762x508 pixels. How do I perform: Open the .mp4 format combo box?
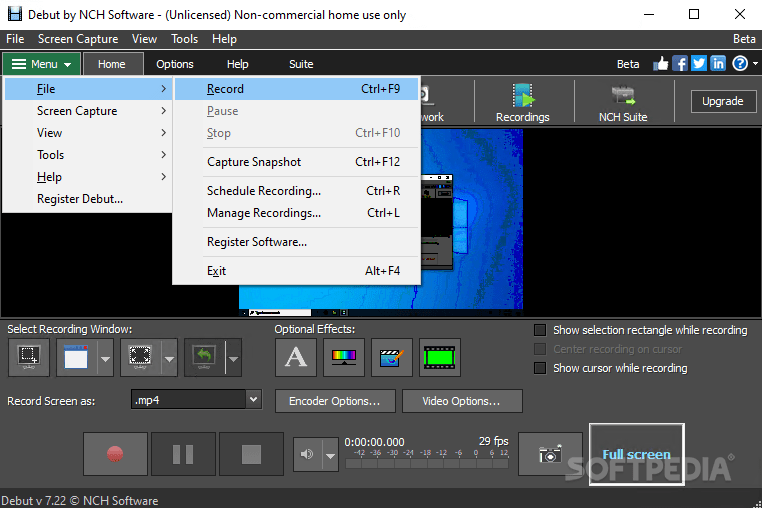pos(196,400)
